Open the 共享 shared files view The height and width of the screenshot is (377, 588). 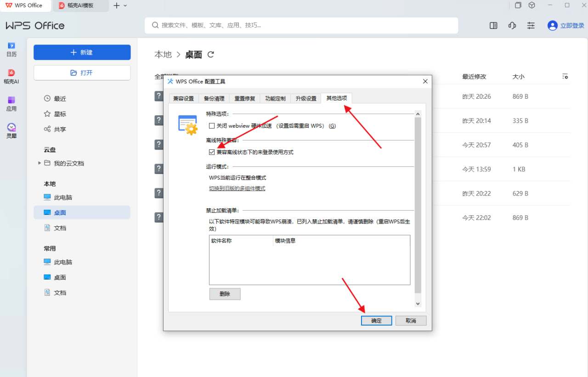[x=82, y=129]
